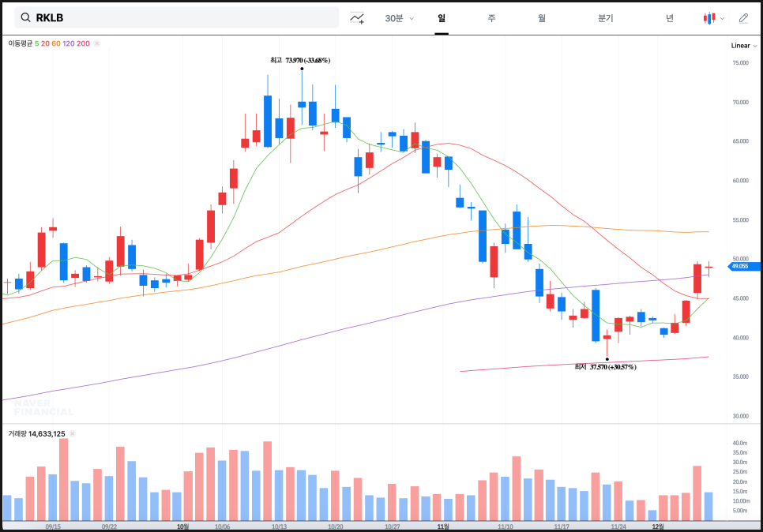Switch to the 월 (monthly) chart tab

pyautogui.click(x=541, y=18)
